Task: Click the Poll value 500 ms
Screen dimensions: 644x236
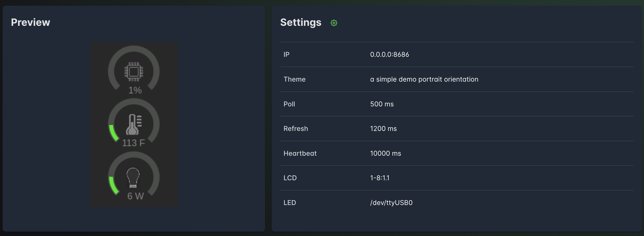Action: [382, 104]
